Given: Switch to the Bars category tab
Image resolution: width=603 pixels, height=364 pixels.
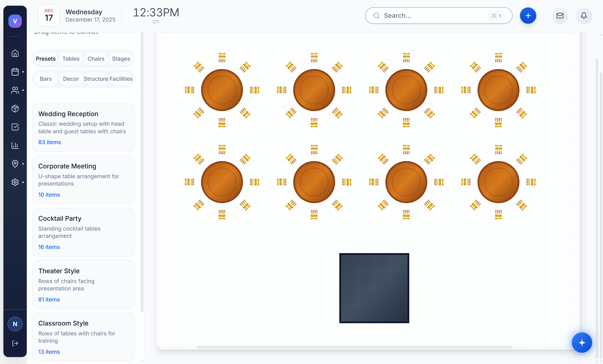Looking at the screenshot, I should pyautogui.click(x=46, y=79).
